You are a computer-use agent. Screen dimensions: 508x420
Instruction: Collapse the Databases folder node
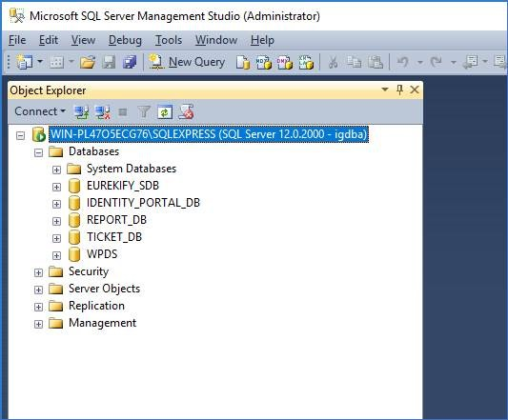click(x=38, y=152)
